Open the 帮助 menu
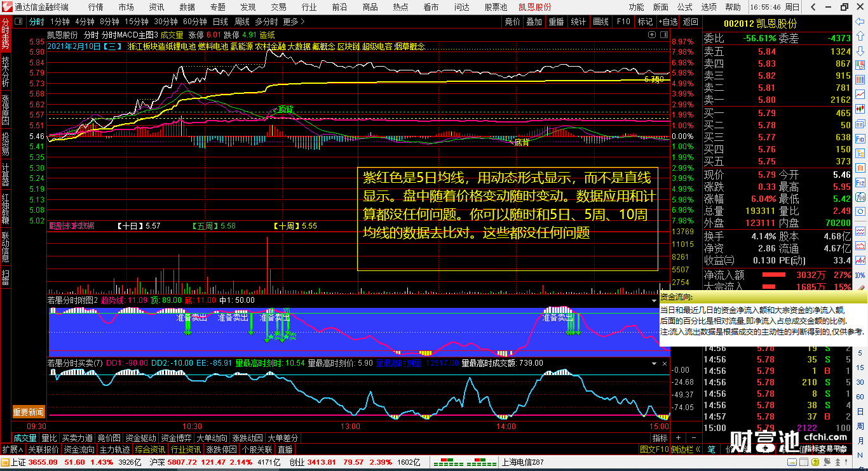The width and height of the screenshot is (868, 471). pos(733,7)
